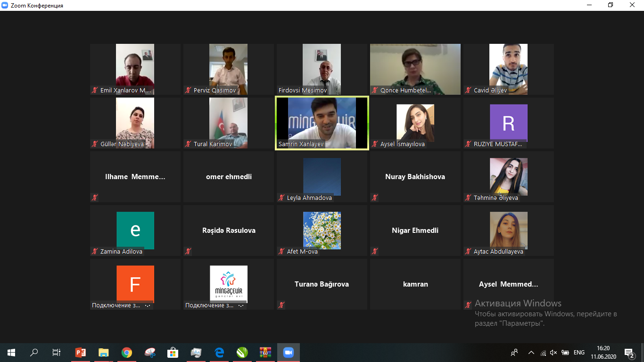Screen dimensions: 644x362
Task: Click the muted mic icon beside Leyla Ahmadova
Action: point(281,198)
